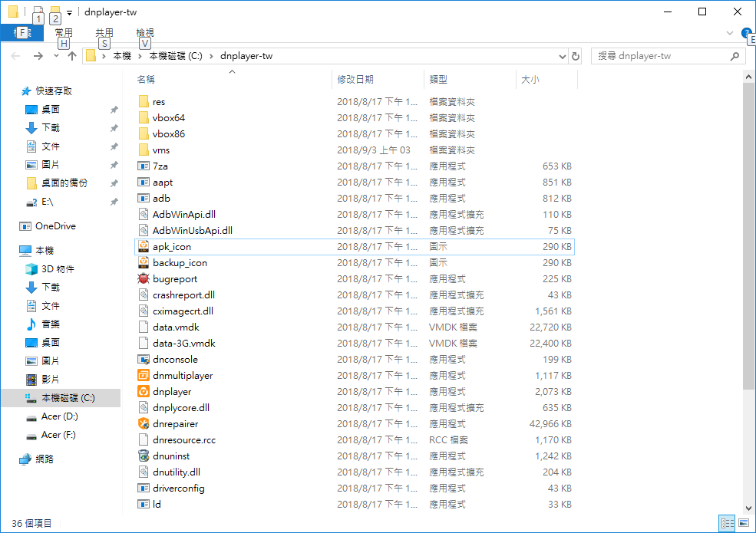
Task: Switch to large thumbnail view
Action: (743, 522)
